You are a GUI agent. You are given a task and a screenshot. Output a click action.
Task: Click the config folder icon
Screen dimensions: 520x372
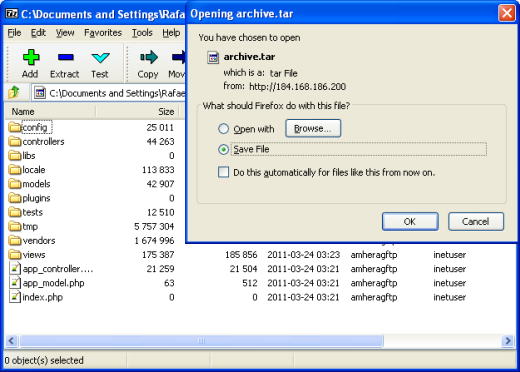(x=15, y=127)
